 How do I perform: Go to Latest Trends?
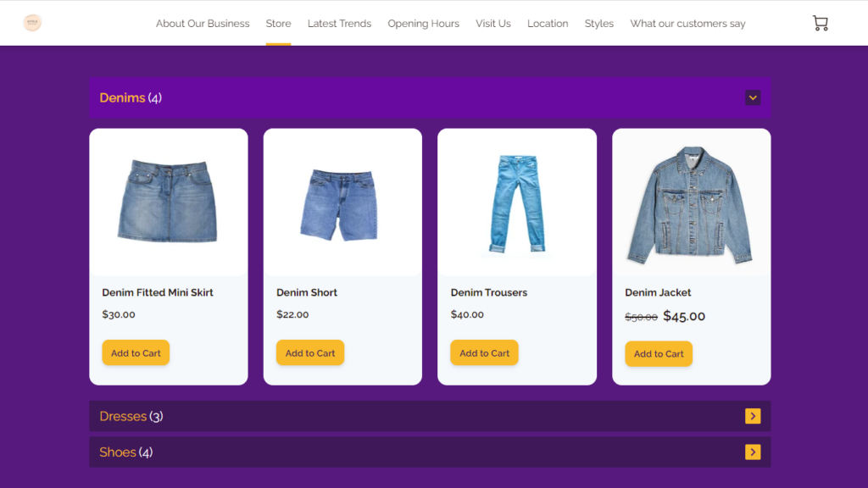[x=339, y=23]
